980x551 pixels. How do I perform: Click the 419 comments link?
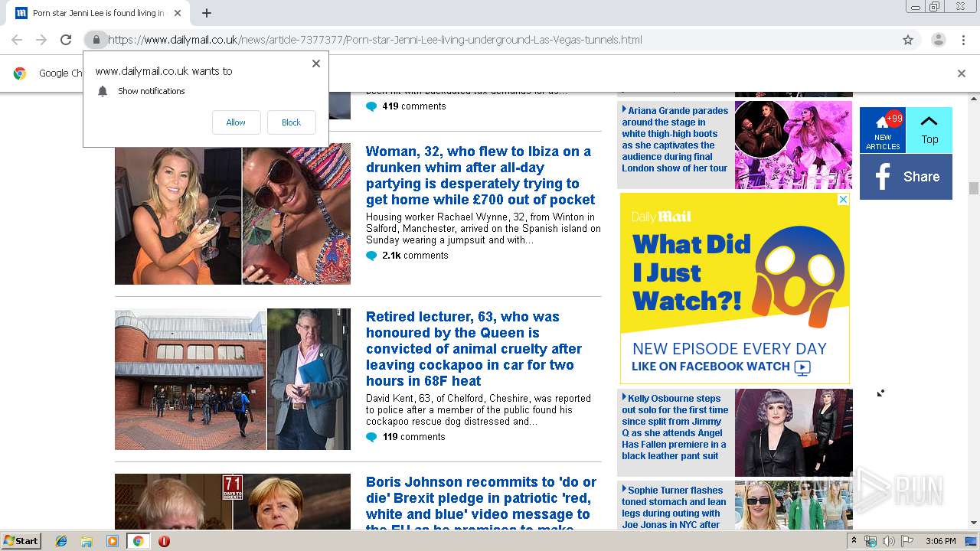[413, 106]
